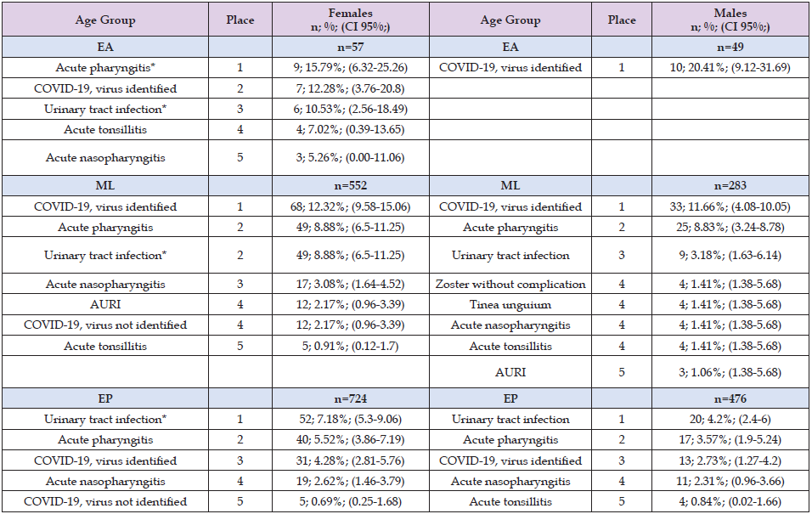Select the 9; 15.79% value cell

pyautogui.click(x=350, y=68)
